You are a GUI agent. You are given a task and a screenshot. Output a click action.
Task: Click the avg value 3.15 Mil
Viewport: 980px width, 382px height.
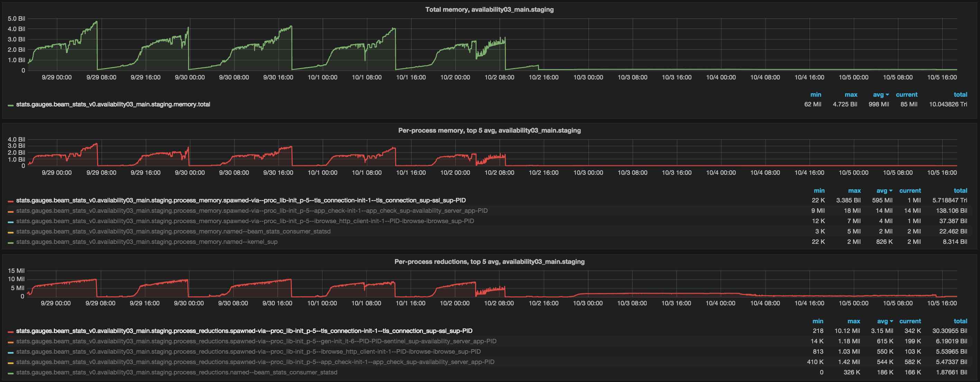click(882, 331)
